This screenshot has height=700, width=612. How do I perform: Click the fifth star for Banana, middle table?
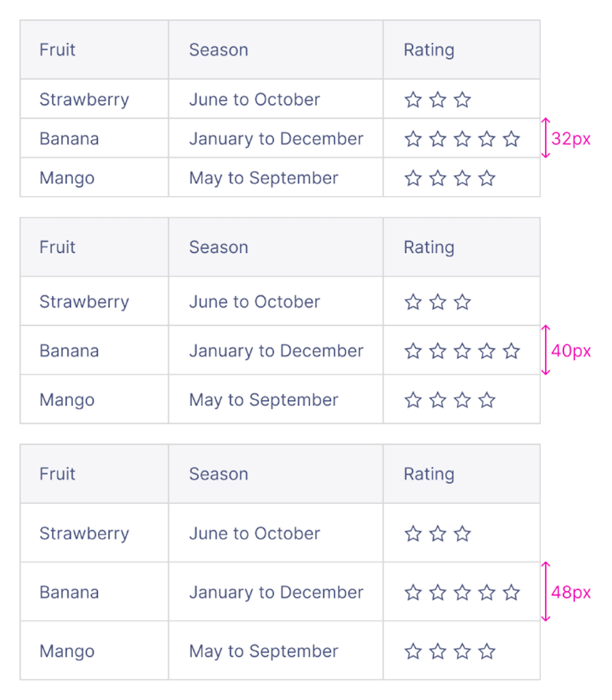click(511, 350)
